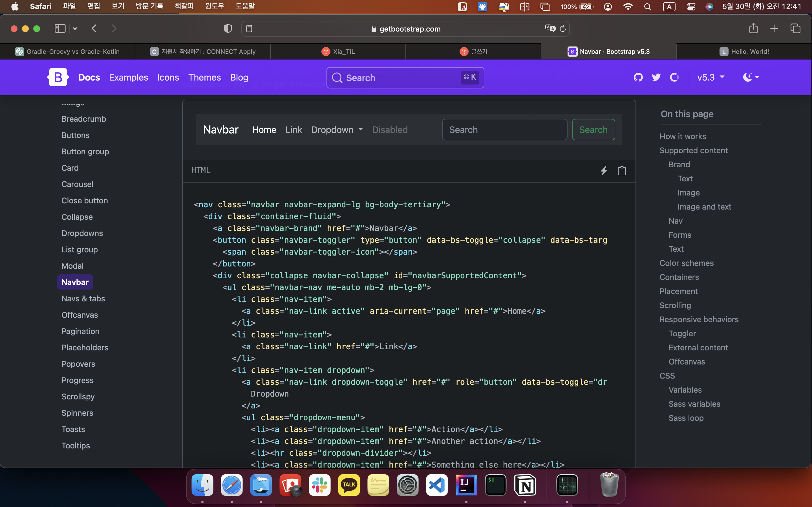Viewport: 812px width, 507px height.
Task: Open the Dropdown menu in Navbar example
Action: (x=337, y=130)
